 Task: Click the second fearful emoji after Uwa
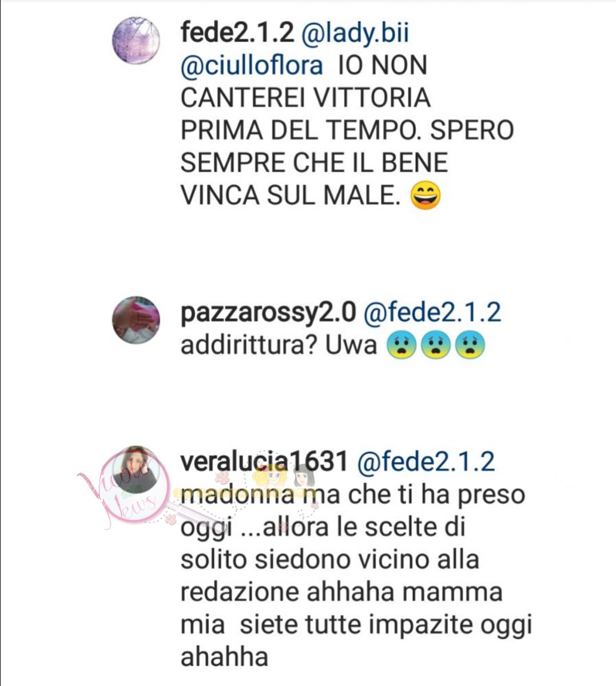tap(435, 345)
